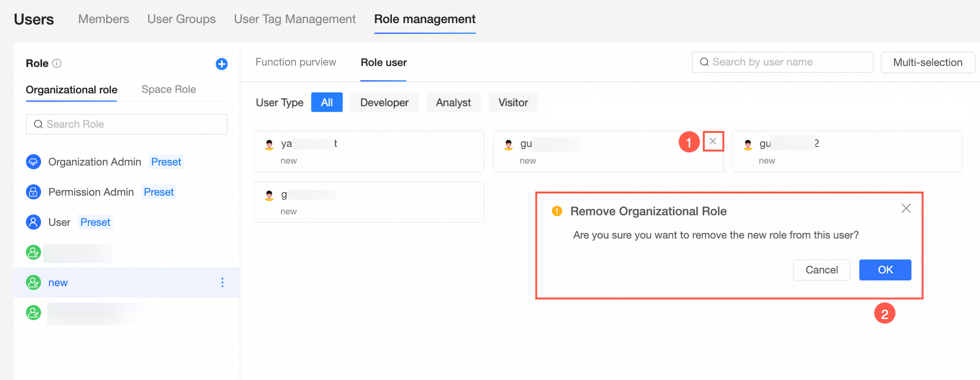Click the X to remove the gu user

713,141
